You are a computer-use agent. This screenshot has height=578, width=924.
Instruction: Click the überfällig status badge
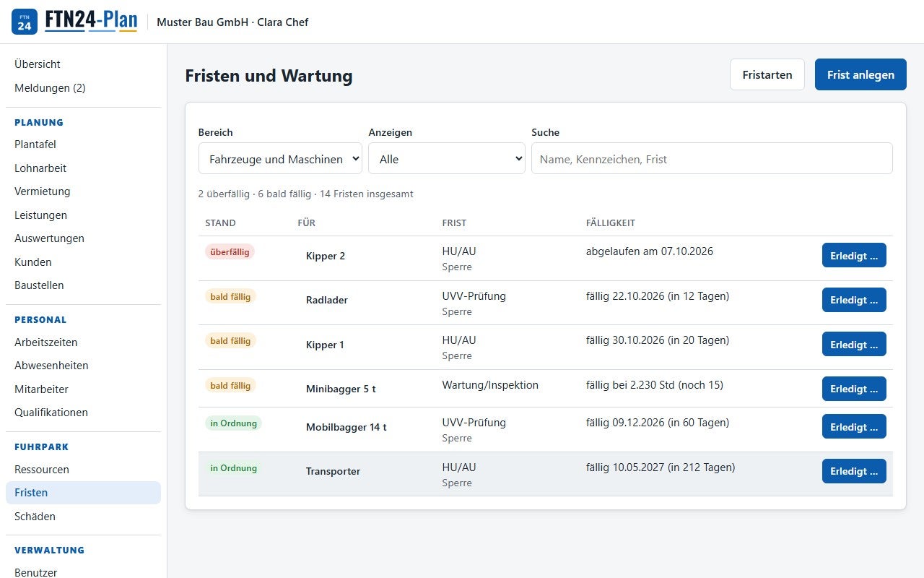[x=230, y=251]
